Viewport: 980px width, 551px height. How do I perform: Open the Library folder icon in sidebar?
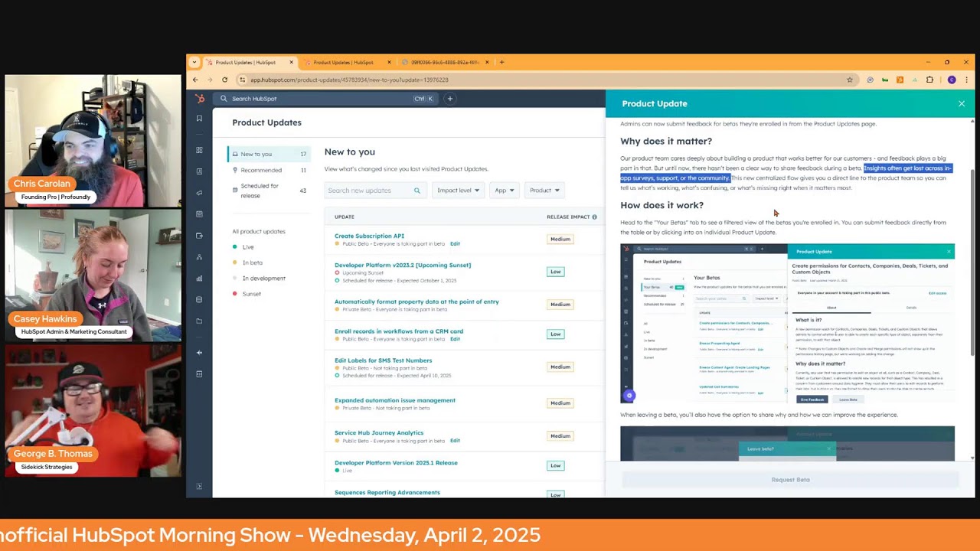click(x=200, y=321)
